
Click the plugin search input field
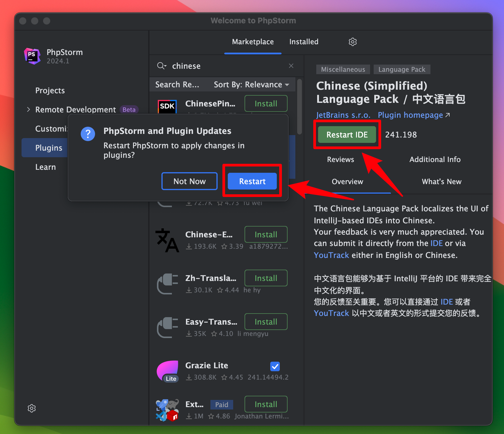[x=227, y=66]
